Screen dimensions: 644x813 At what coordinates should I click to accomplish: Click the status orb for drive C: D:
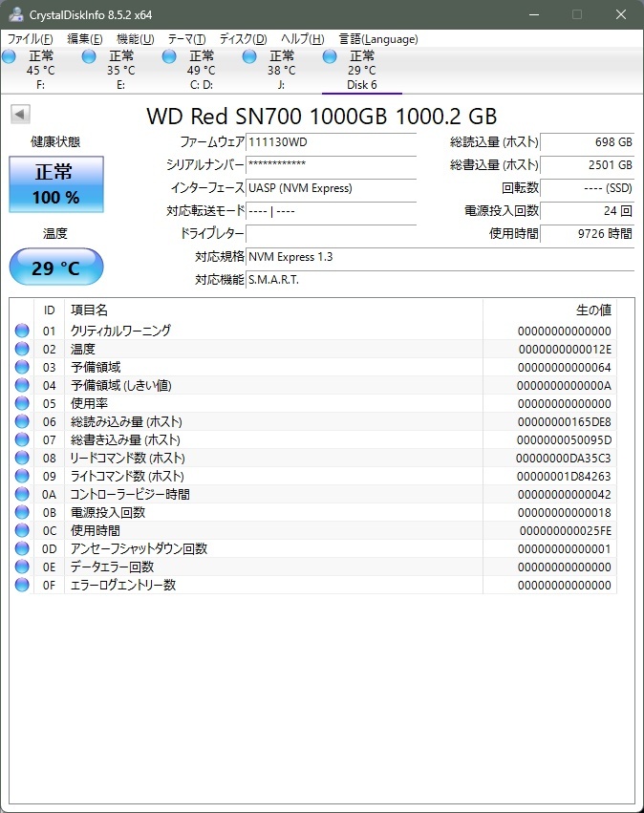[169, 56]
